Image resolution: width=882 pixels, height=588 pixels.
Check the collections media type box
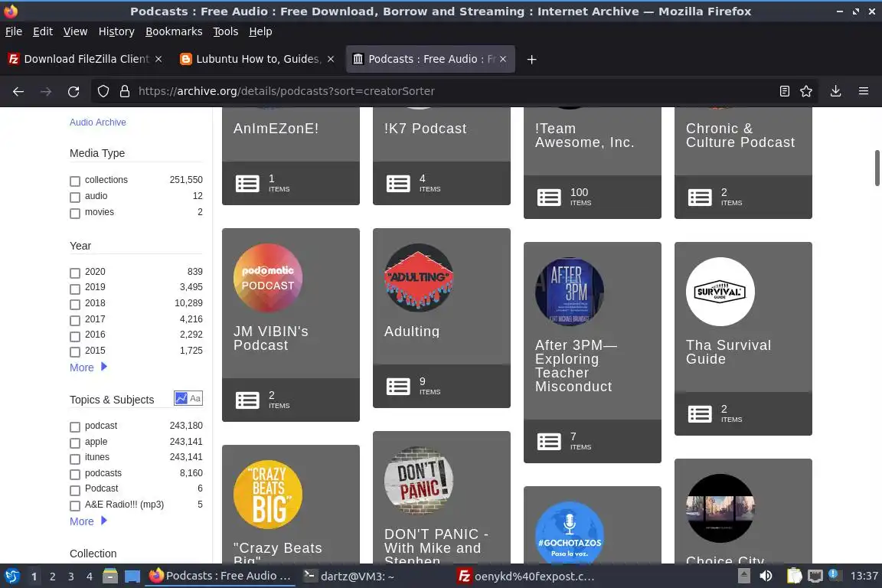point(75,181)
